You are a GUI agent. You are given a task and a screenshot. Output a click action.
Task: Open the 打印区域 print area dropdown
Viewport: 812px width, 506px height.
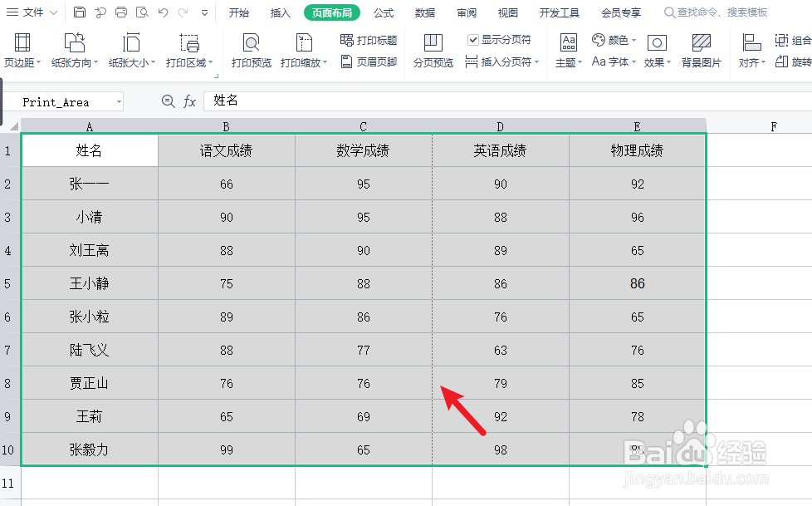(189, 50)
